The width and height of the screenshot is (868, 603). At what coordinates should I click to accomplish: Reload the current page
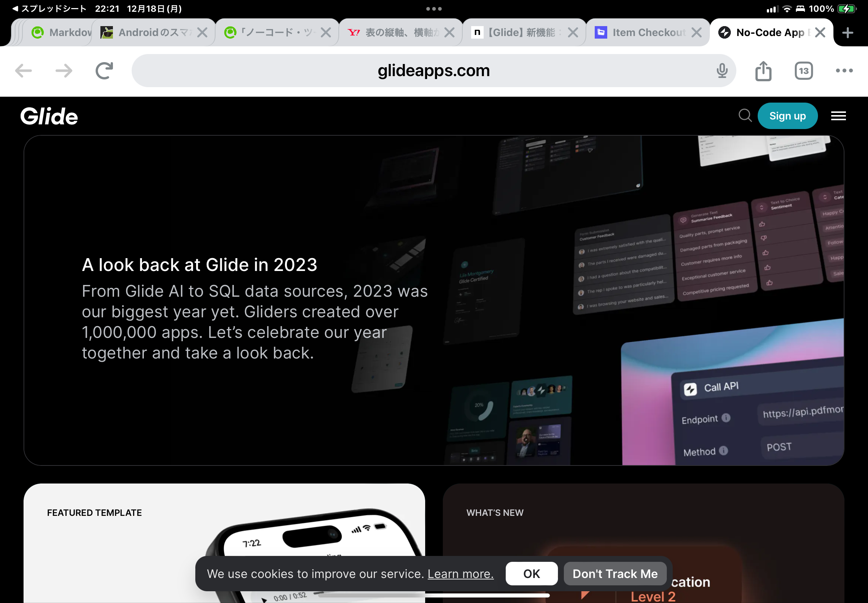pyautogui.click(x=104, y=71)
